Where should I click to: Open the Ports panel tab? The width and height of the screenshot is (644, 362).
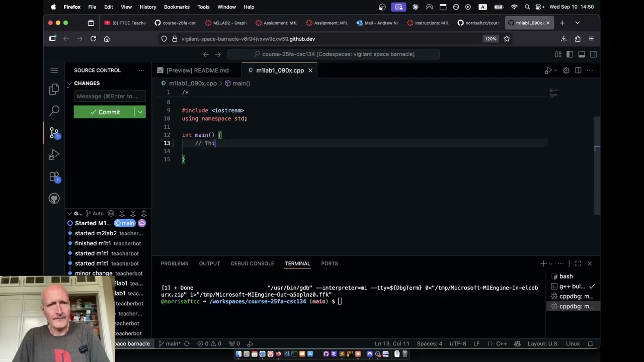tap(330, 263)
